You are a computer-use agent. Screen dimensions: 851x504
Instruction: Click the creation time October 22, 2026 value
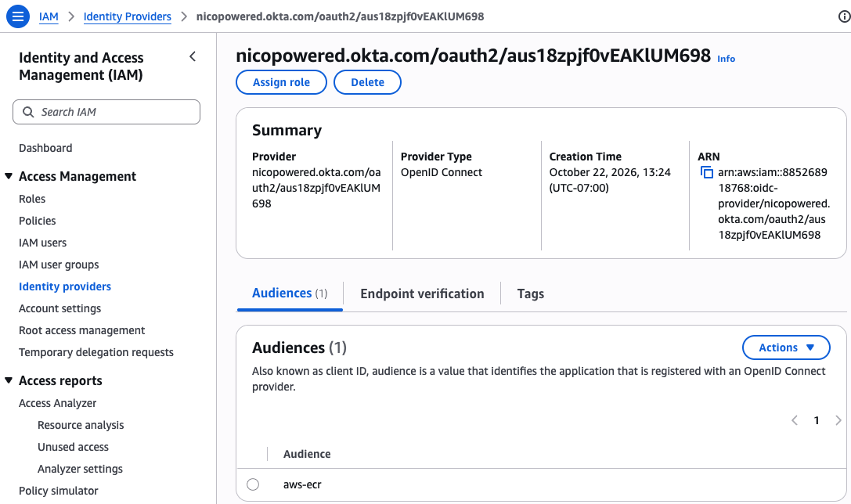pyautogui.click(x=610, y=180)
